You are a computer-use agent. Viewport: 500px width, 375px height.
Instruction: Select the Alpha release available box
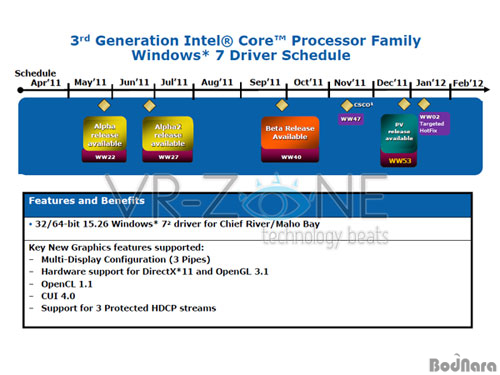105,134
